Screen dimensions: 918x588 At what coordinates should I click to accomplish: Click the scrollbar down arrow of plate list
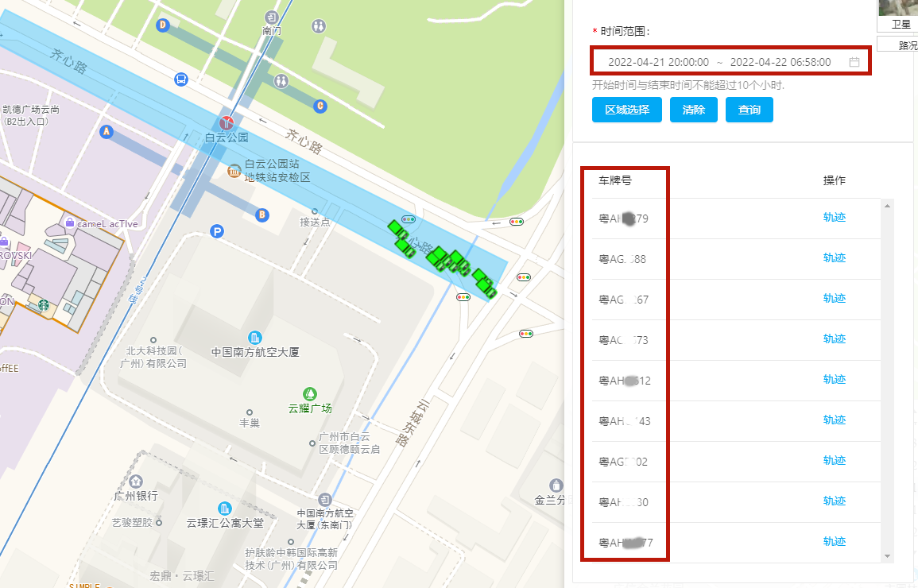tap(888, 556)
